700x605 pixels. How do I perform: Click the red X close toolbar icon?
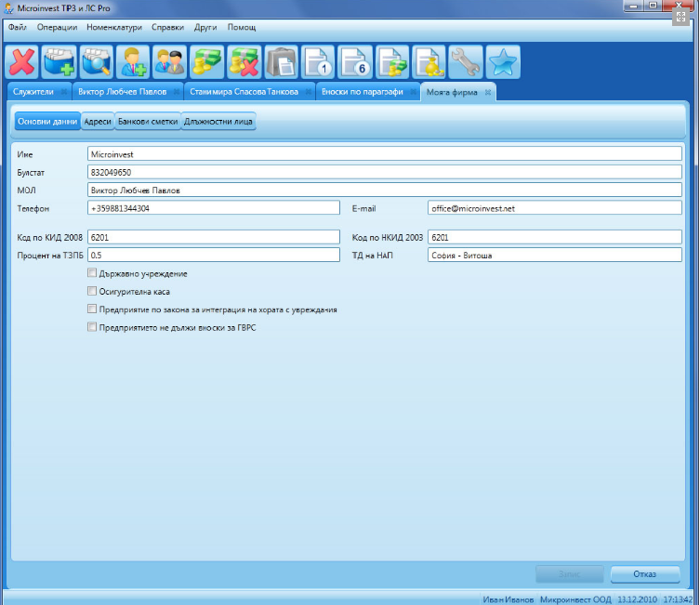21,62
